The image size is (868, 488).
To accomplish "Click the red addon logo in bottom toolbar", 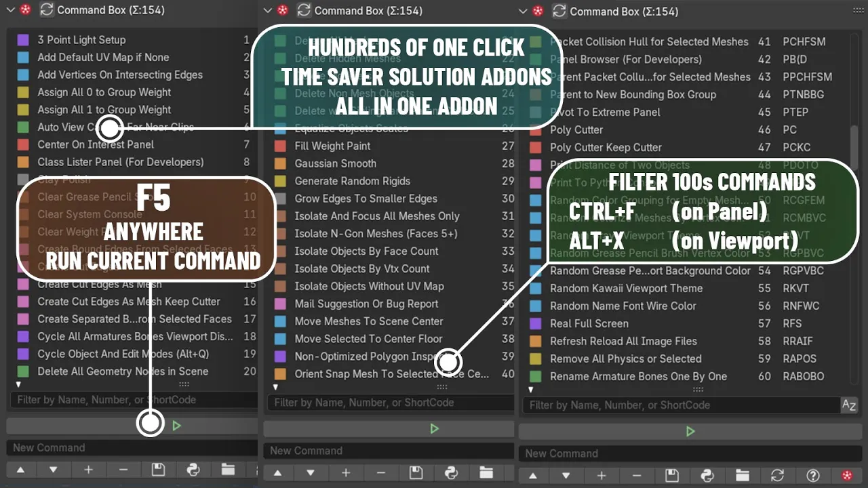I will [846, 476].
